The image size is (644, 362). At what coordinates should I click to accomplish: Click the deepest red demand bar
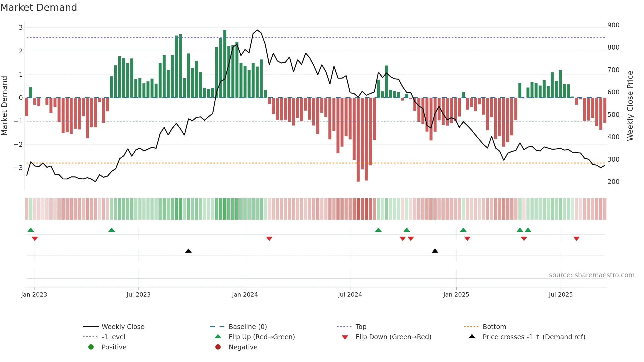pos(358,140)
